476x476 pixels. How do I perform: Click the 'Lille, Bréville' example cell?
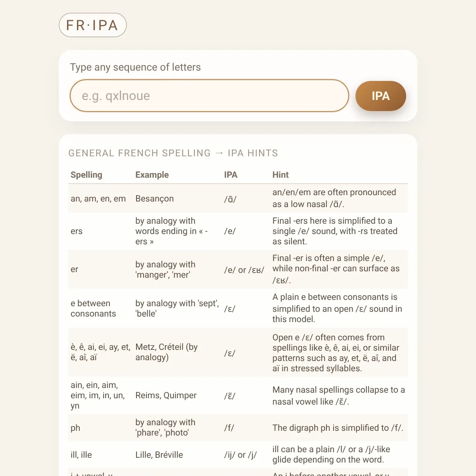tap(159, 455)
